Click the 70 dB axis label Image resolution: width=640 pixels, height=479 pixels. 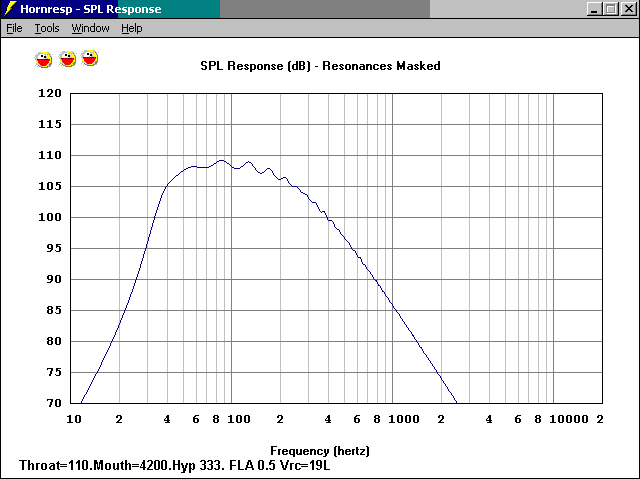coord(53,404)
